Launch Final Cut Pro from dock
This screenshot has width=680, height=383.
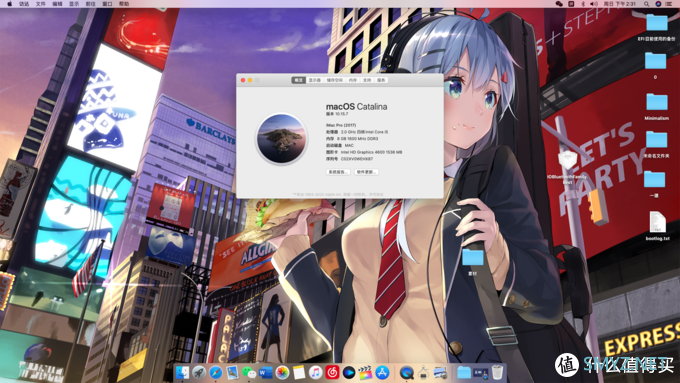click(365, 372)
